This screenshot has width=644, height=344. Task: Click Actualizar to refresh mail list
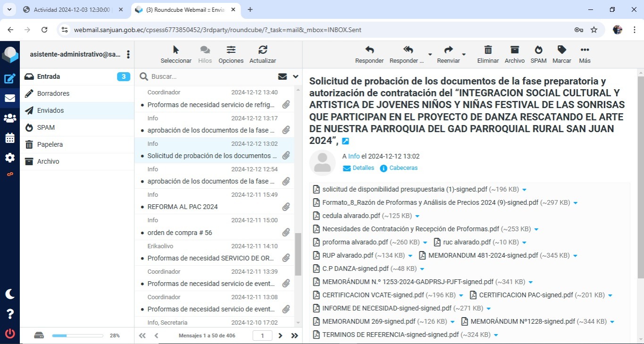pos(262,54)
